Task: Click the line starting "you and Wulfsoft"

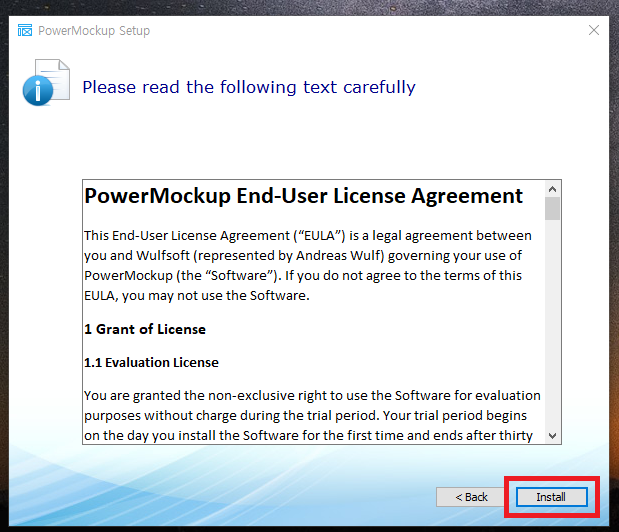Action: point(303,256)
